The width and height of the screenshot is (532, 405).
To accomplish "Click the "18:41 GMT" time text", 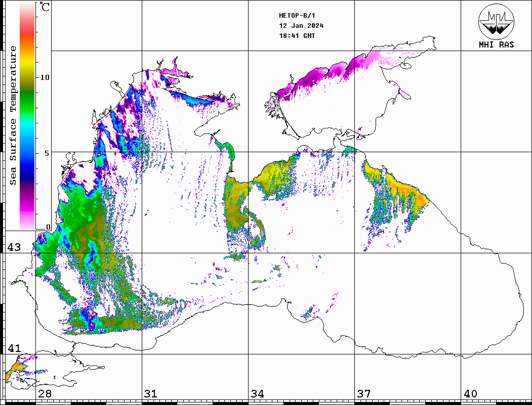I will (297, 35).
